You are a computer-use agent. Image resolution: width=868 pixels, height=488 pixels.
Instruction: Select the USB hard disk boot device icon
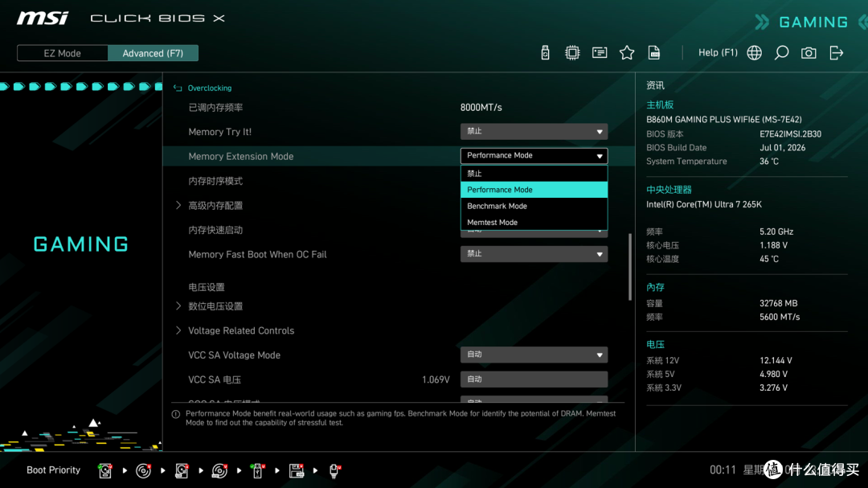182,470
